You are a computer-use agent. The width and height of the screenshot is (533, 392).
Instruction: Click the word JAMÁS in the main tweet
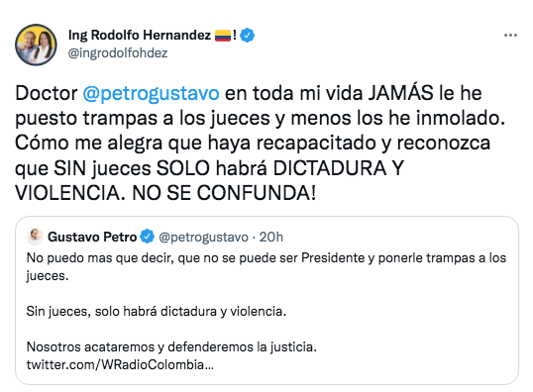click(401, 93)
